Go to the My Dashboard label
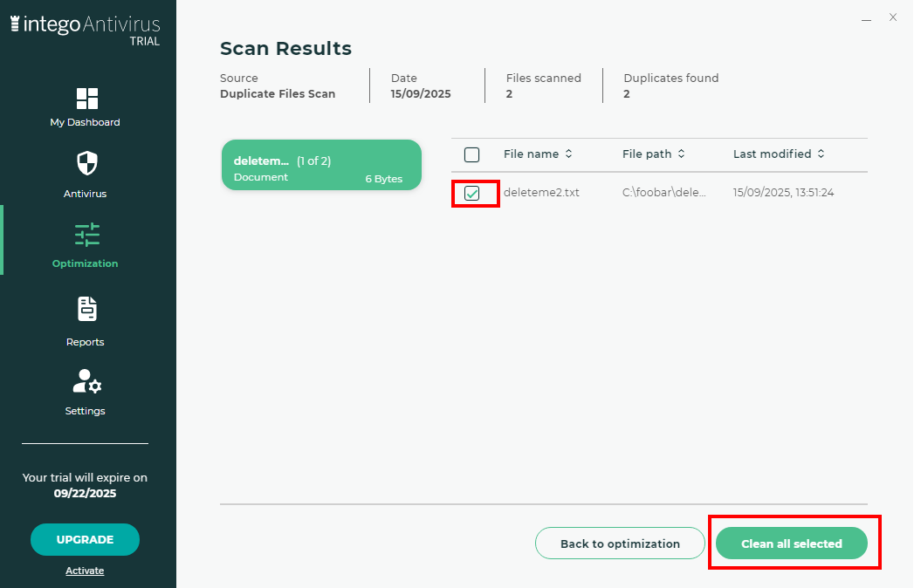This screenshot has height=588, width=914. tap(85, 122)
